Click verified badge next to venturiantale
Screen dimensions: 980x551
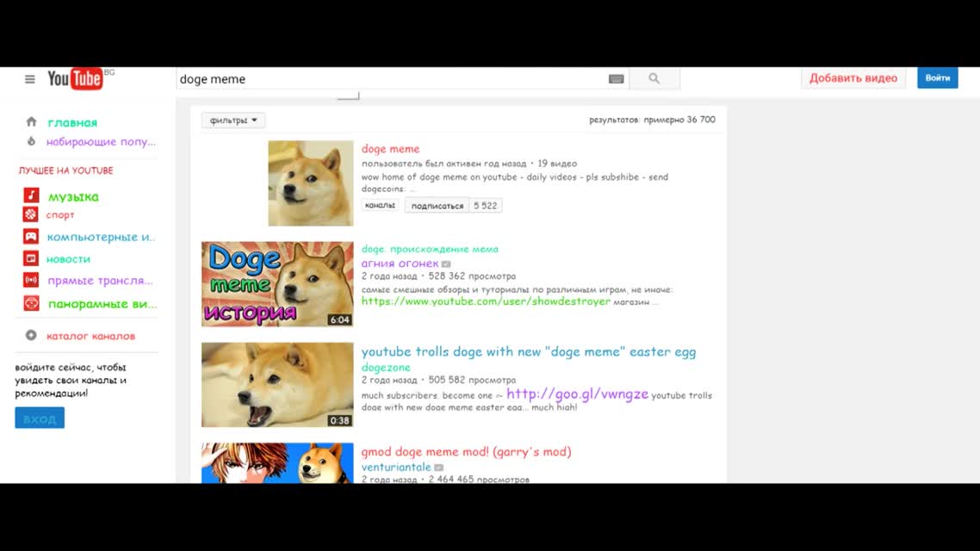pos(438,467)
